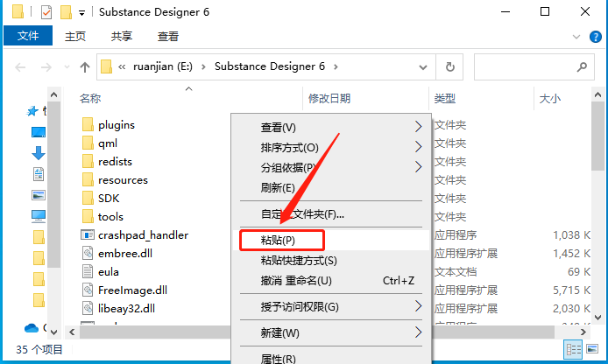Click the search magnifier icon
This screenshot has width=608, height=364.
click(582, 67)
